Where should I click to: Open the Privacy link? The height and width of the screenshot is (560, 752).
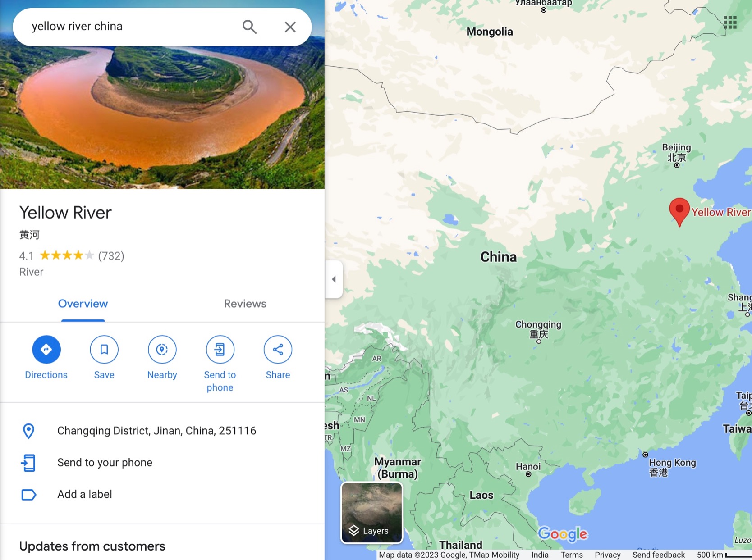tap(607, 555)
